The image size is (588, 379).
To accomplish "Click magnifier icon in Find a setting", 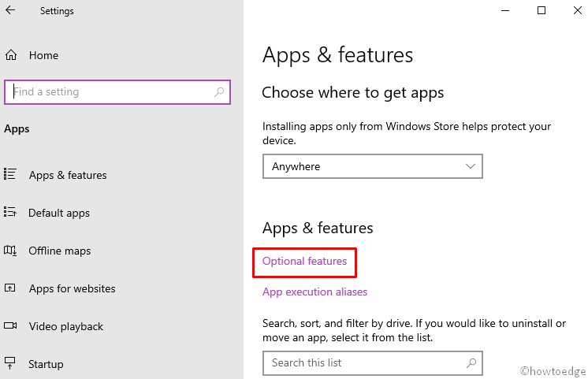I will click(220, 92).
